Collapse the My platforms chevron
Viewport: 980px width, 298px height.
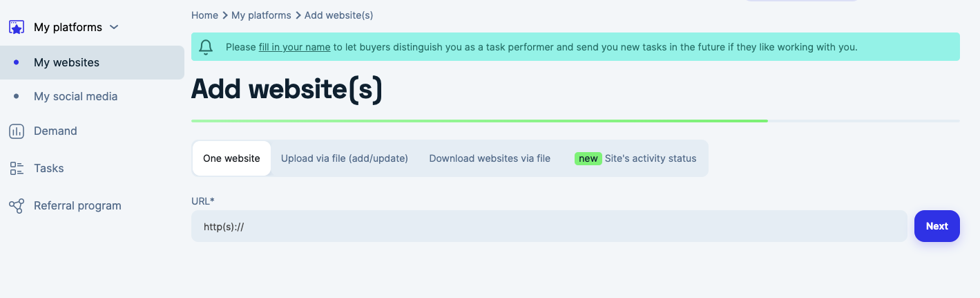pyautogui.click(x=115, y=28)
